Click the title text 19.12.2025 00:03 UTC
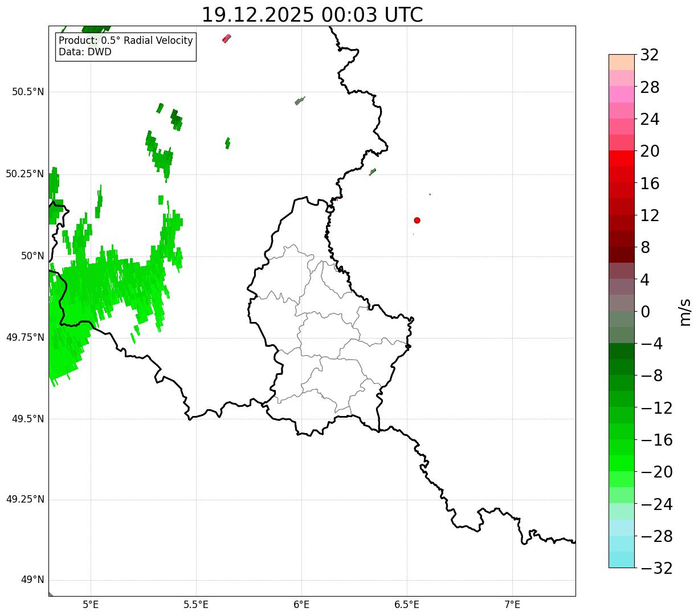 pyautogui.click(x=312, y=15)
